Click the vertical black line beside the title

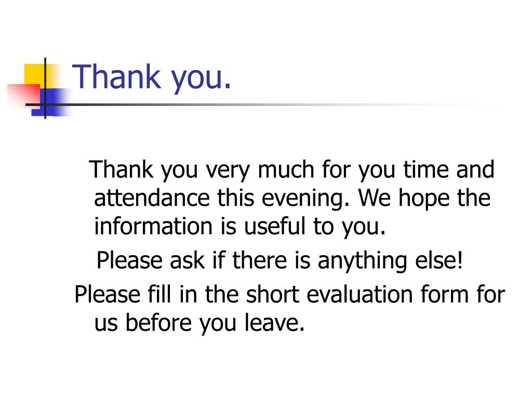click(45, 88)
